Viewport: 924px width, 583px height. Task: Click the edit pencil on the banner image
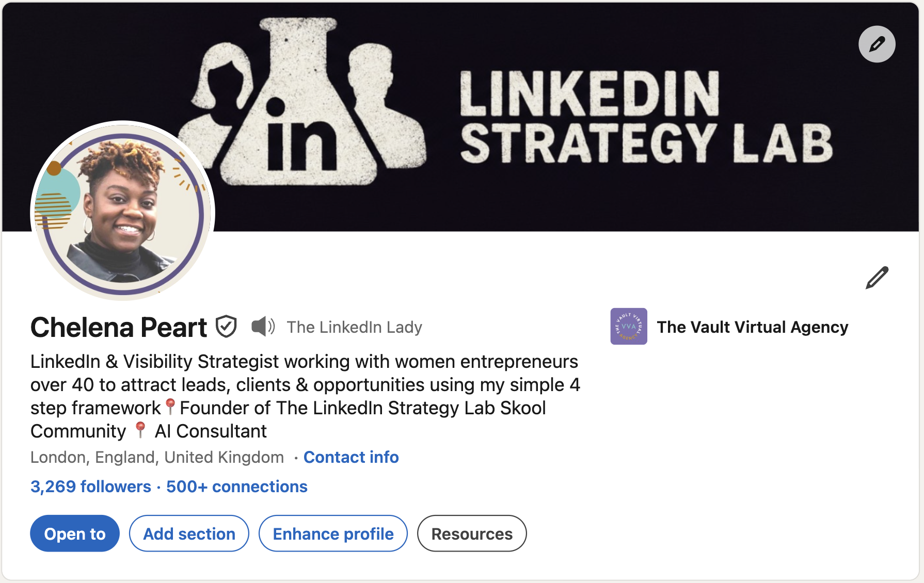point(877,44)
